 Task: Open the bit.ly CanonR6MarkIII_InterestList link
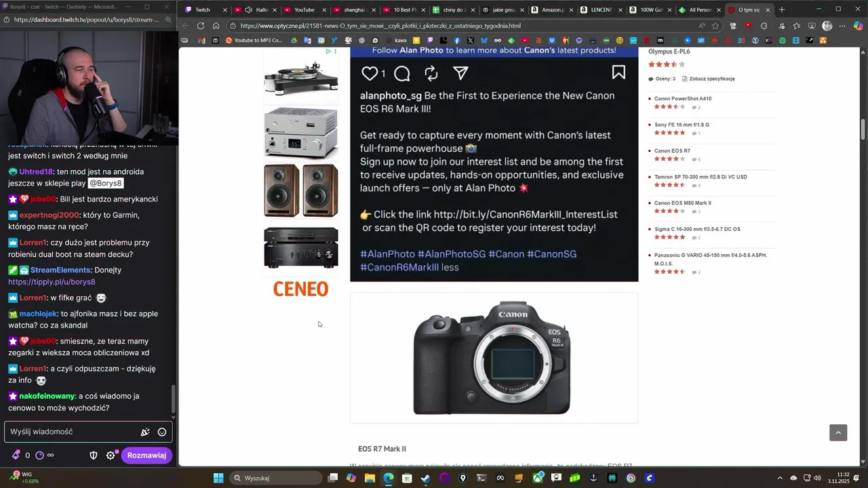pos(526,214)
